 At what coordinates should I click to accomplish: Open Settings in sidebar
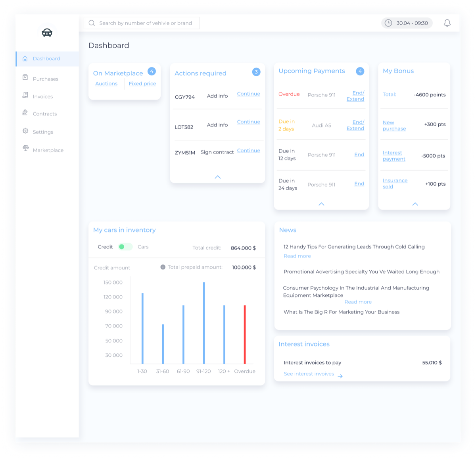[x=43, y=132]
